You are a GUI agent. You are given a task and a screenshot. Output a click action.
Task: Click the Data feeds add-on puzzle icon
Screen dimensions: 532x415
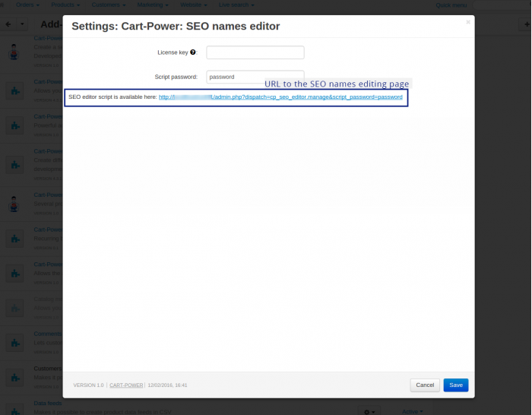[x=15, y=409]
